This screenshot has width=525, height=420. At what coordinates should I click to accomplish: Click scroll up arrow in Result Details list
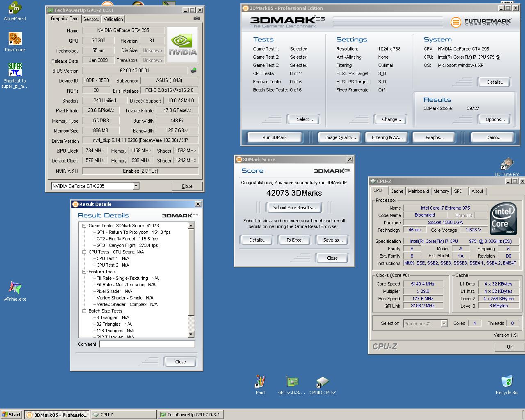click(191, 226)
